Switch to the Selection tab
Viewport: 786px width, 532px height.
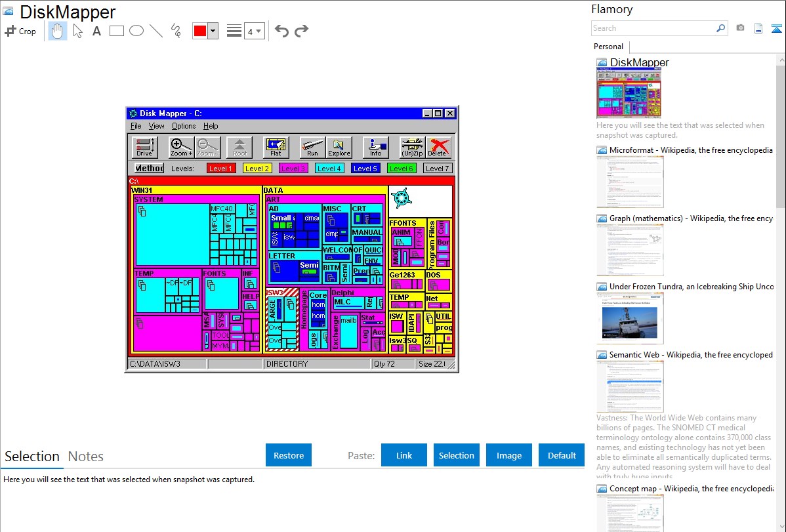(32, 457)
